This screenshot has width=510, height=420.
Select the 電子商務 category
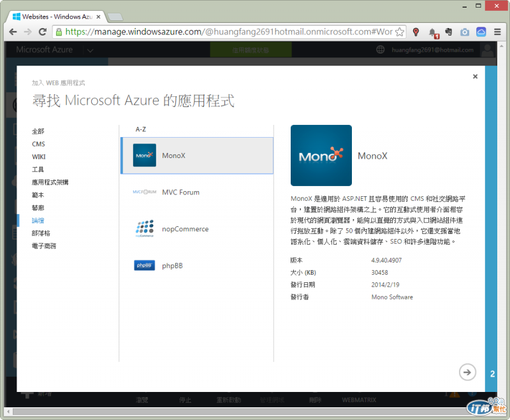tap(44, 246)
